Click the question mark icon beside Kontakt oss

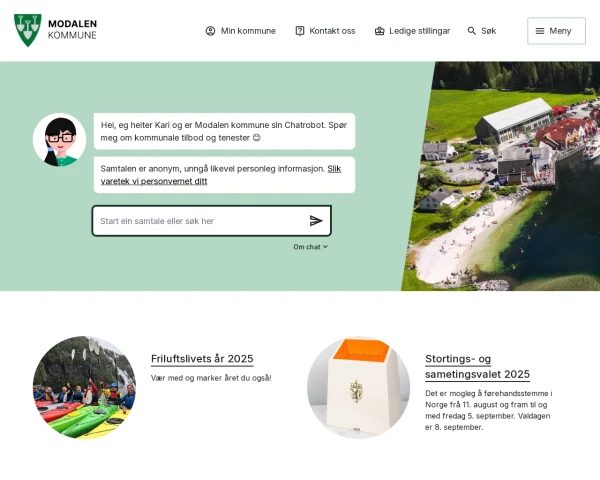300,31
